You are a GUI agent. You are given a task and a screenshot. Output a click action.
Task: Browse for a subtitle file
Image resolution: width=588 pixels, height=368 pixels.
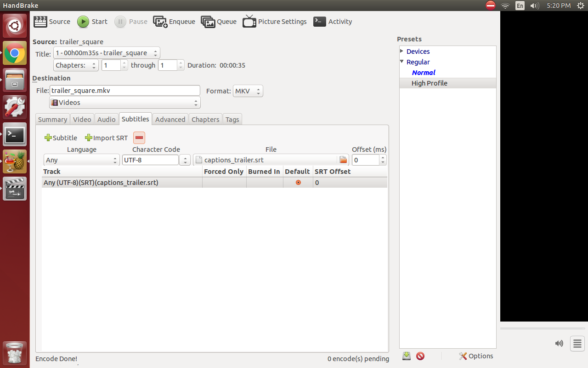[x=343, y=160]
